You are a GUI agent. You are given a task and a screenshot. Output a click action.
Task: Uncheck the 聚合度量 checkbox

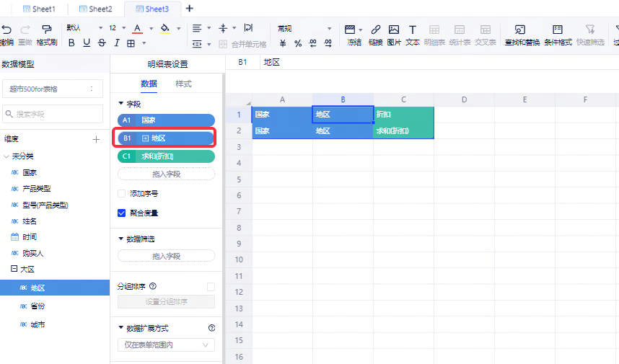(x=121, y=213)
